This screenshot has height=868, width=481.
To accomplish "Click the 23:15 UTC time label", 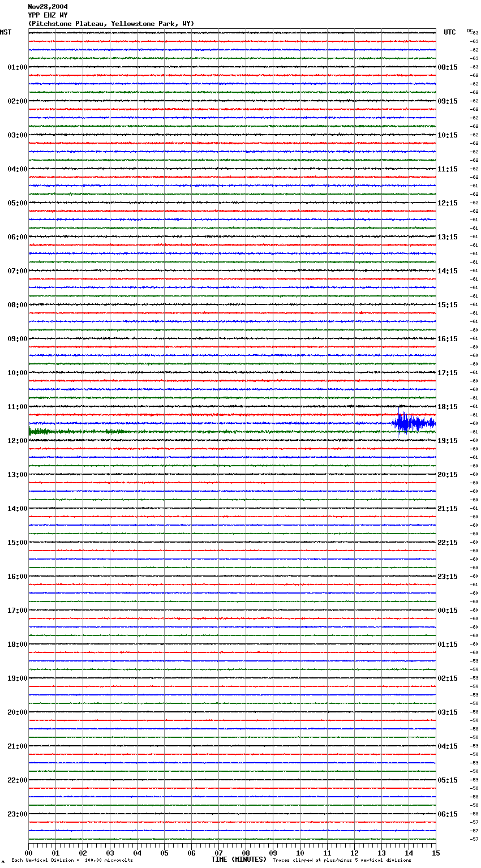I will pyautogui.click(x=448, y=577).
